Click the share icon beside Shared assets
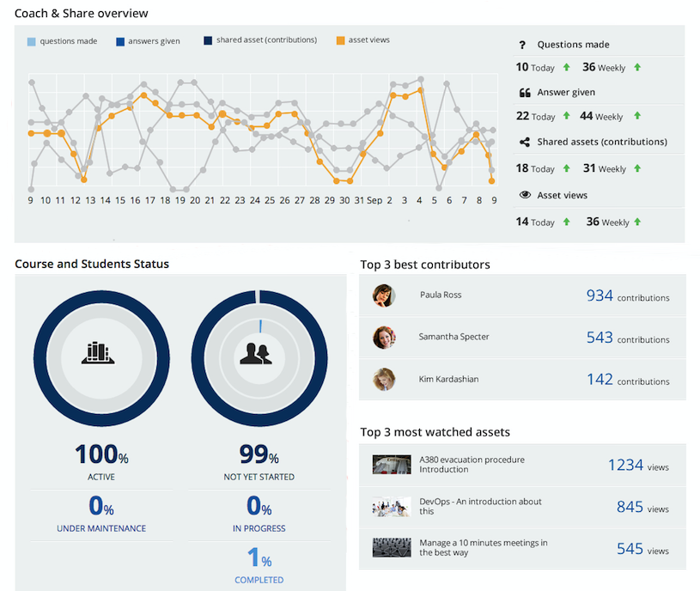This screenshot has height=591, width=700. (524, 142)
